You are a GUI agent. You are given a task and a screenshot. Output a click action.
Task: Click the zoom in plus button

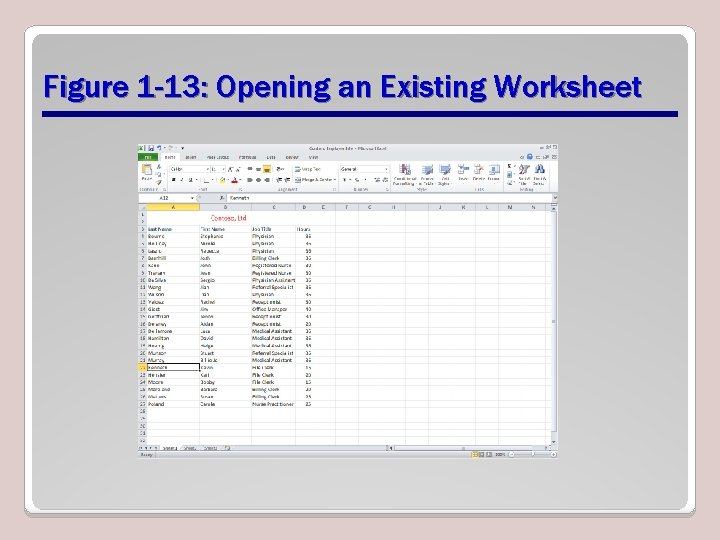point(554,455)
